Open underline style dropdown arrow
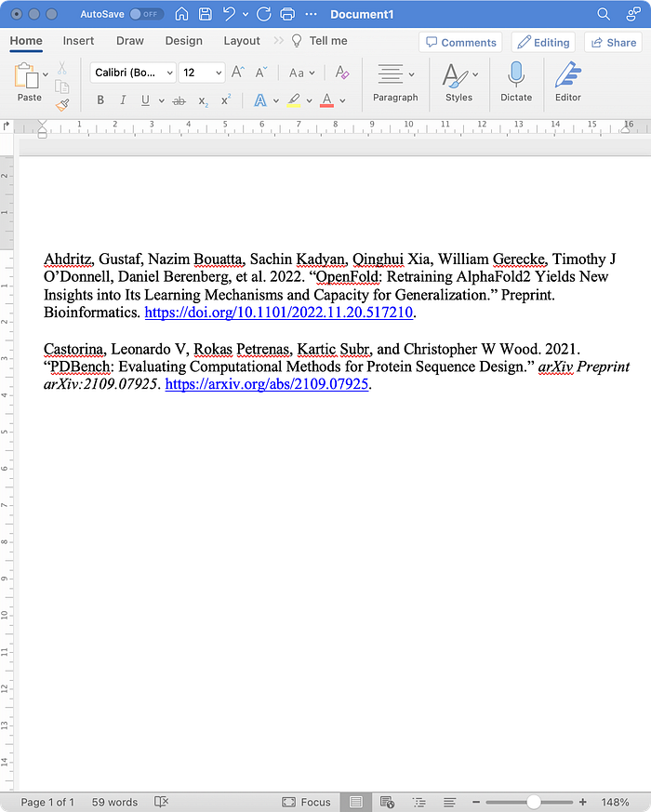 162,100
